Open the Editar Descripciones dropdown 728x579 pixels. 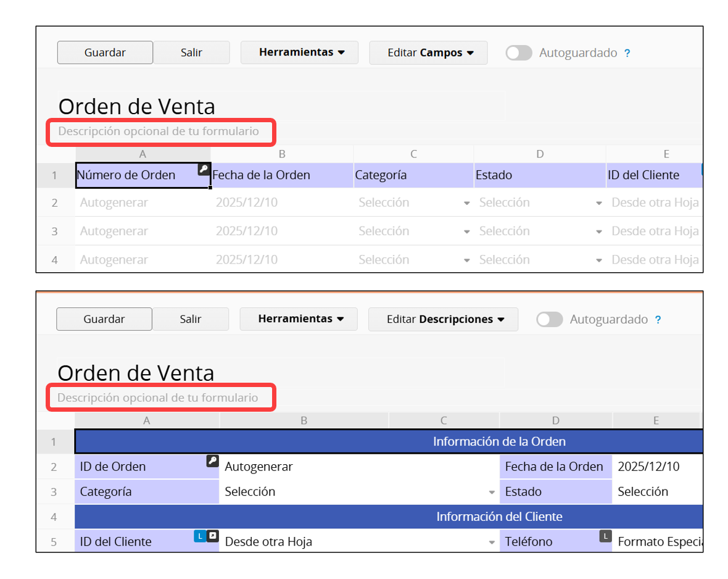tap(443, 320)
